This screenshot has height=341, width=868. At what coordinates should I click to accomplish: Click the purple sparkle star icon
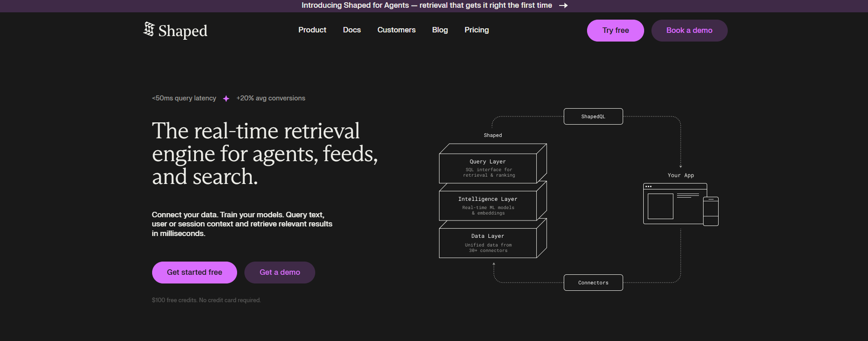[x=226, y=99]
